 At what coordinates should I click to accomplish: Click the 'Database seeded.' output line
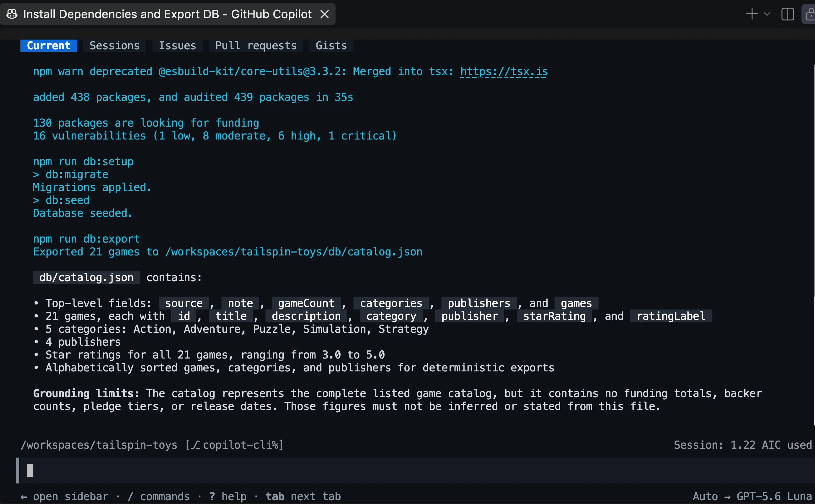pos(83,213)
